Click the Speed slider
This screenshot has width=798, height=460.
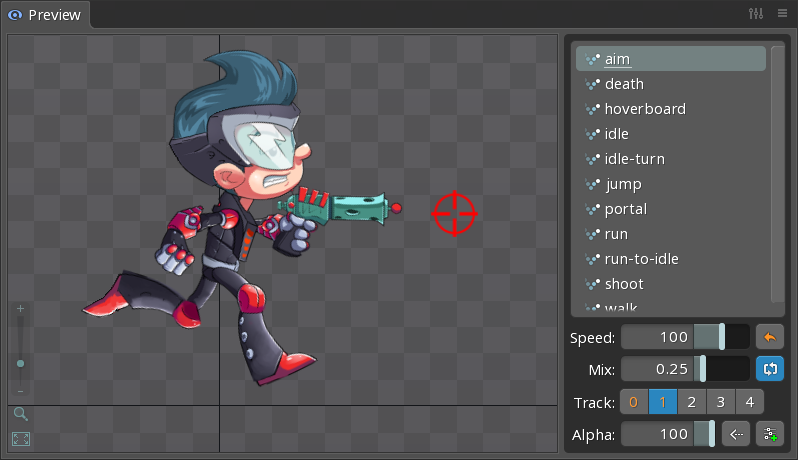(685, 337)
